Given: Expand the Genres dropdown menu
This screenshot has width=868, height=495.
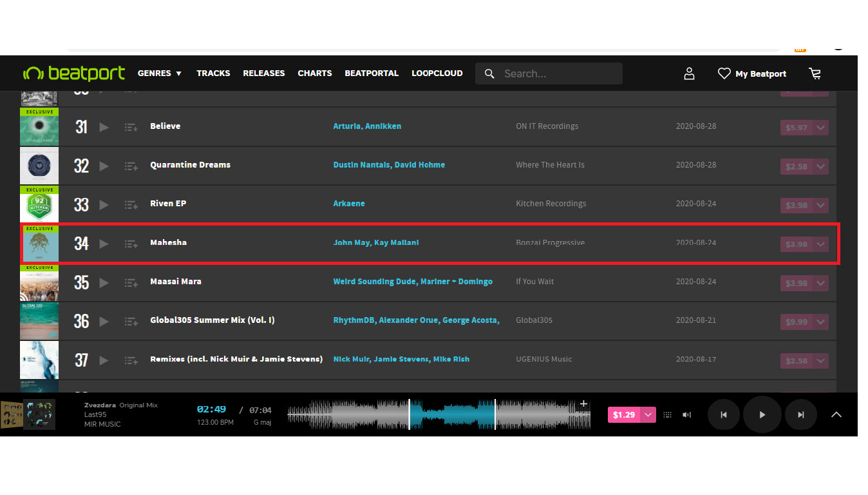Looking at the screenshot, I should (160, 73).
